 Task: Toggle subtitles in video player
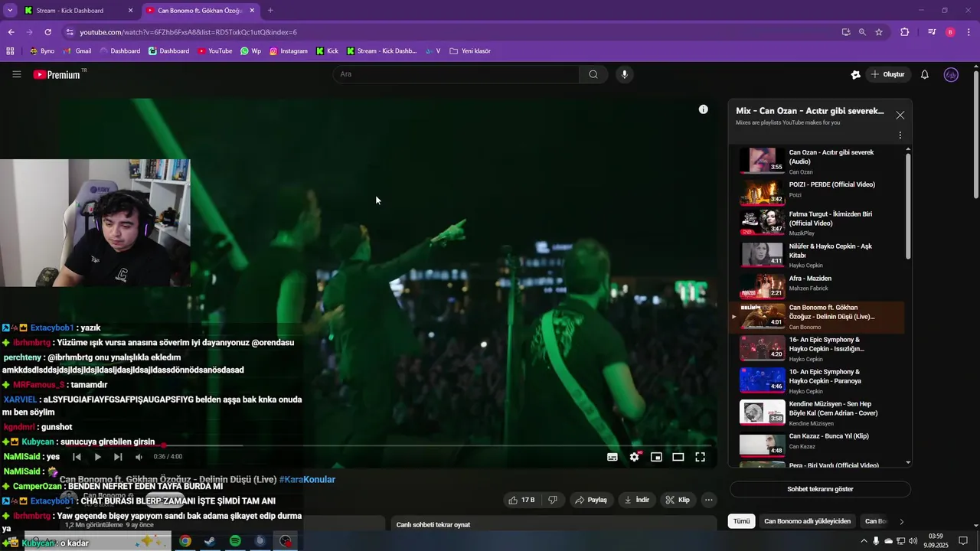[x=612, y=457]
